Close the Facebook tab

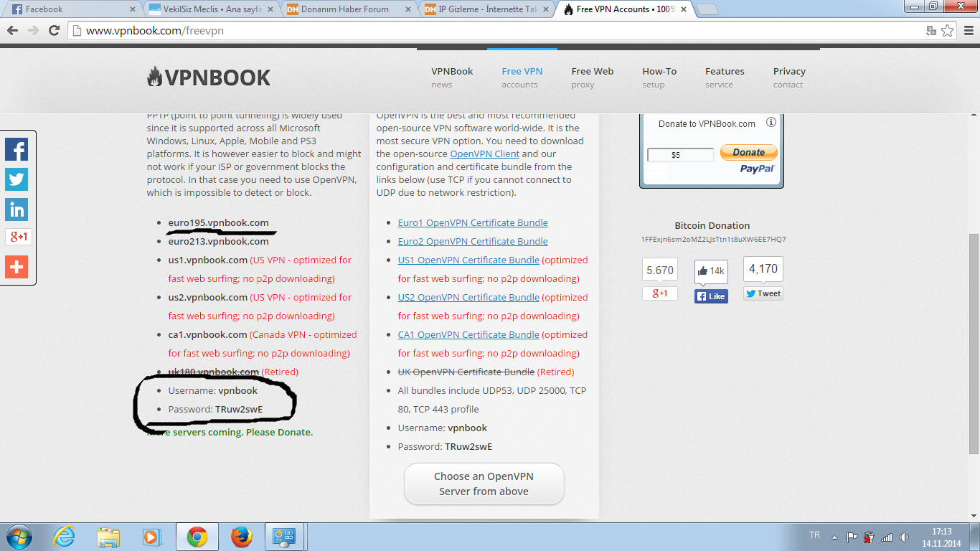133,9
